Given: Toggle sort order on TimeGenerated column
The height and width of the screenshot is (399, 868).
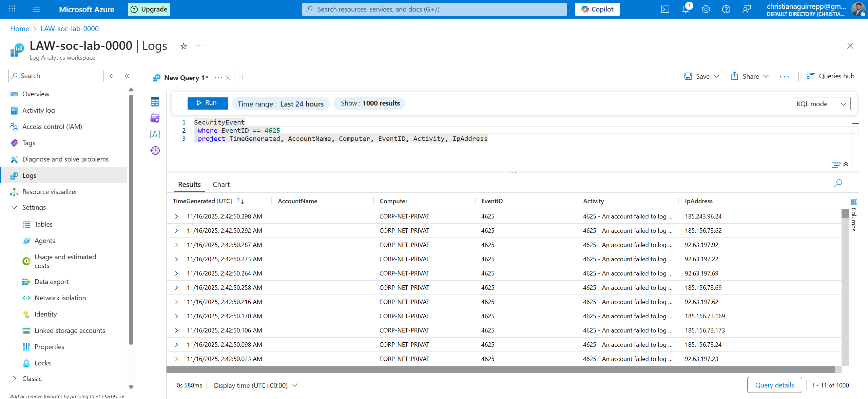Looking at the screenshot, I should pyautogui.click(x=240, y=201).
